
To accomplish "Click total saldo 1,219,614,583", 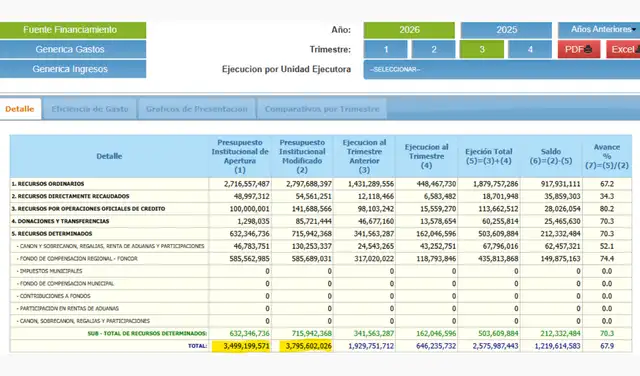I will pos(558,346).
